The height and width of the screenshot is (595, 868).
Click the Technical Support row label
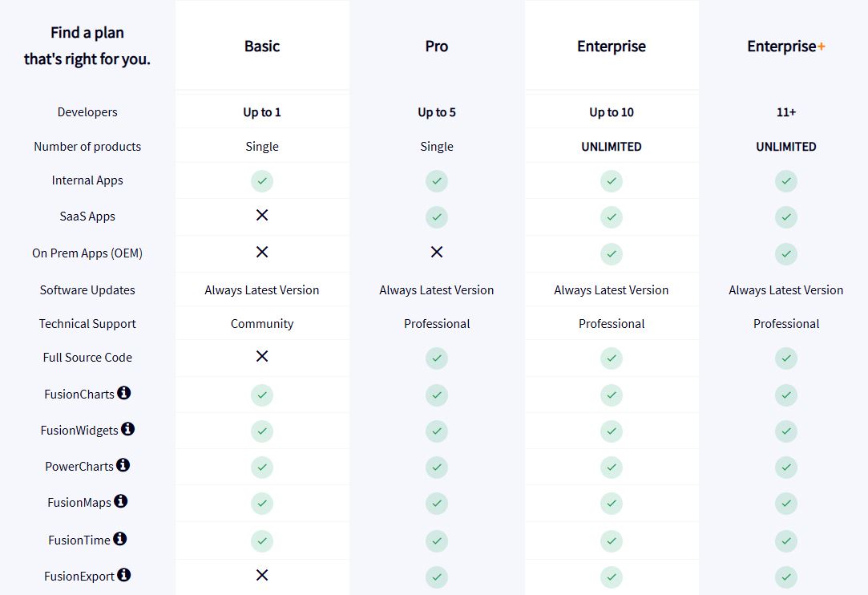point(87,323)
